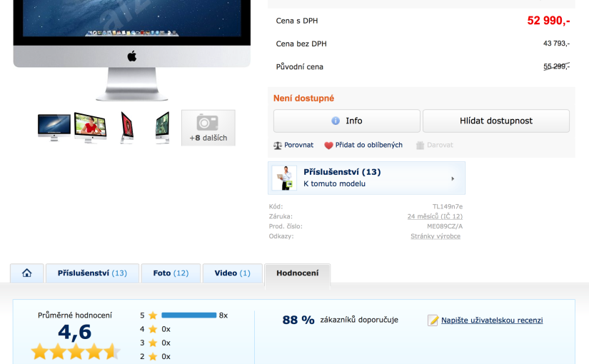The height and width of the screenshot is (364, 589).
Task: Open the Foto (12) tab
Action: (171, 273)
